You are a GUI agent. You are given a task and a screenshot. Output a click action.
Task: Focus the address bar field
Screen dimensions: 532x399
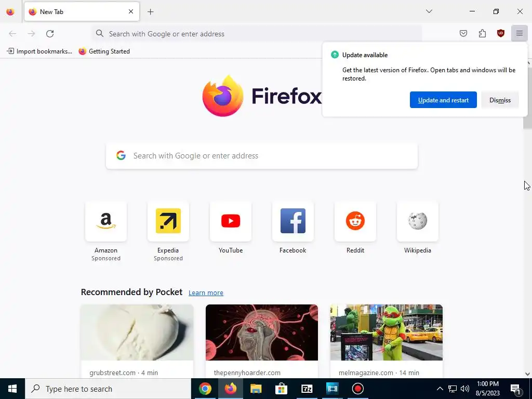point(257,34)
